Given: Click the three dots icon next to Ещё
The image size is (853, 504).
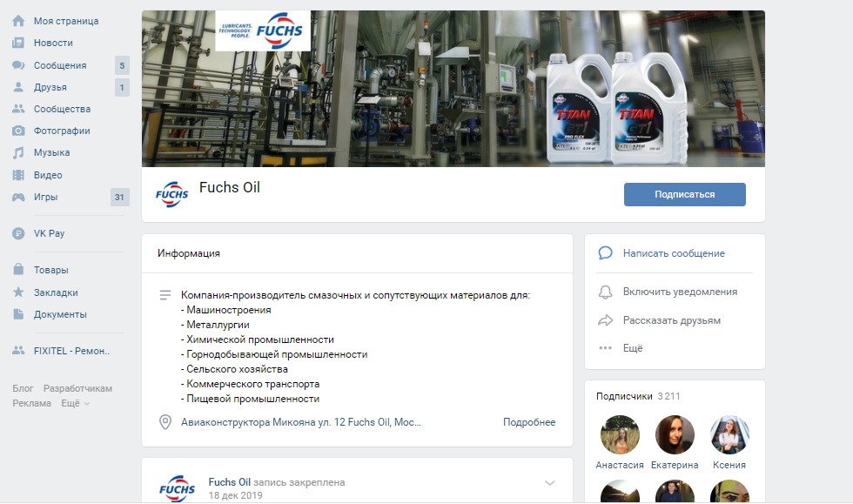Looking at the screenshot, I should pyautogui.click(x=606, y=348).
